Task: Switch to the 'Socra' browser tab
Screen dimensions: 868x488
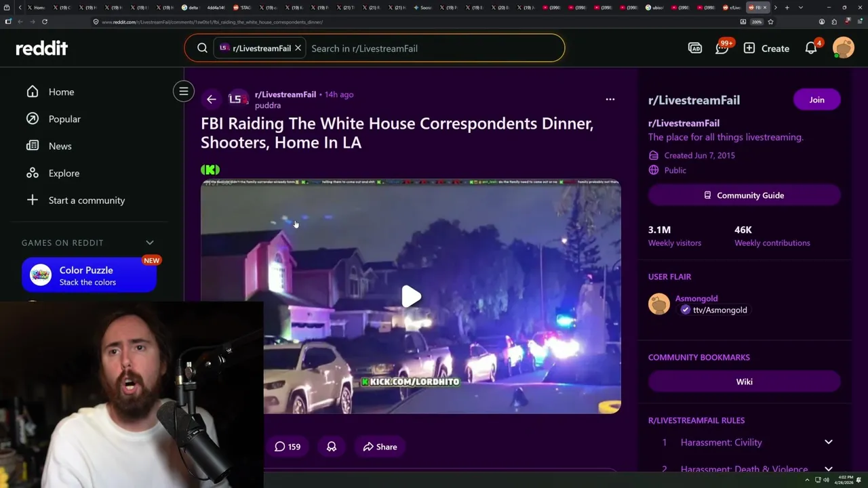Action: (423, 7)
